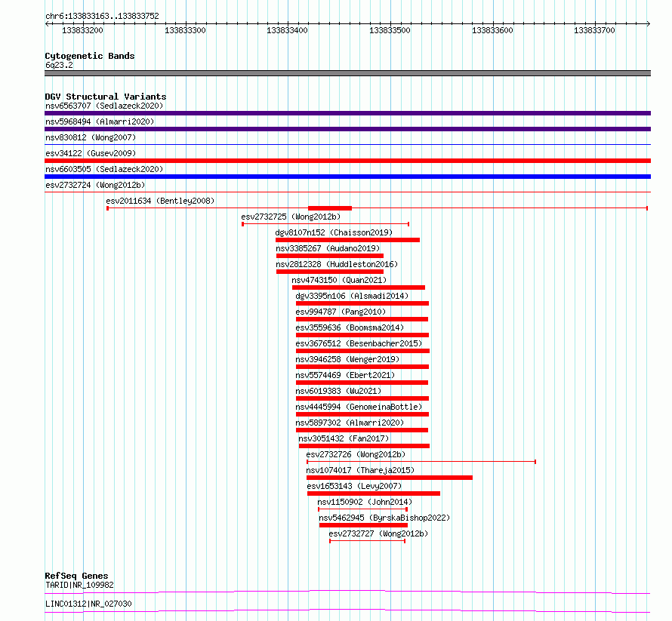
Task: Click the Cytogenetic Bands track heading
Action: tap(90, 56)
